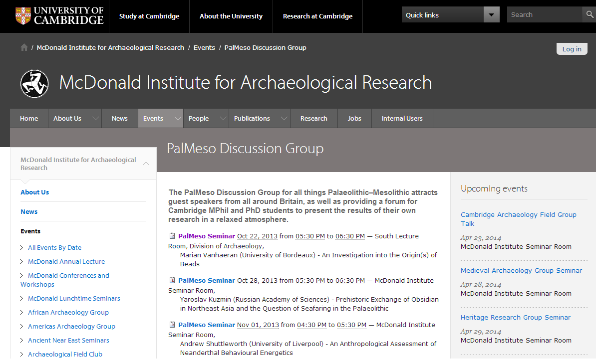Click arrow bullet beside Americas Archaeology Group
596x364 pixels.
pyautogui.click(x=22, y=327)
